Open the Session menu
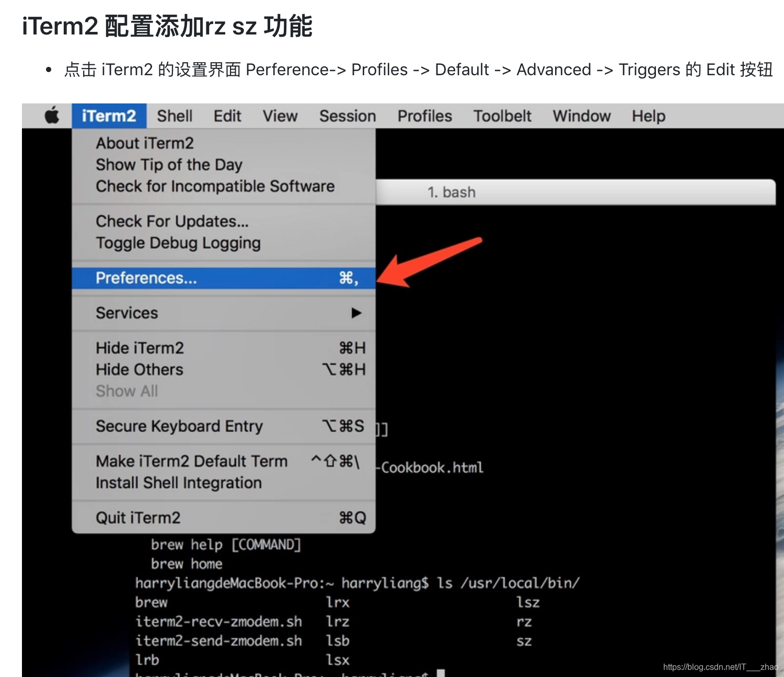 pyautogui.click(x=348, y=116)
